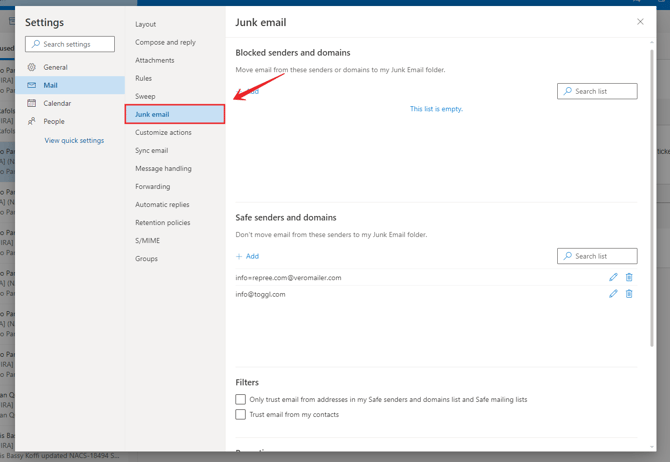Image resolution: width=670 pixels, height=462 pixels.
Task: Close the Settings dialog
Action: click(640, 21)
